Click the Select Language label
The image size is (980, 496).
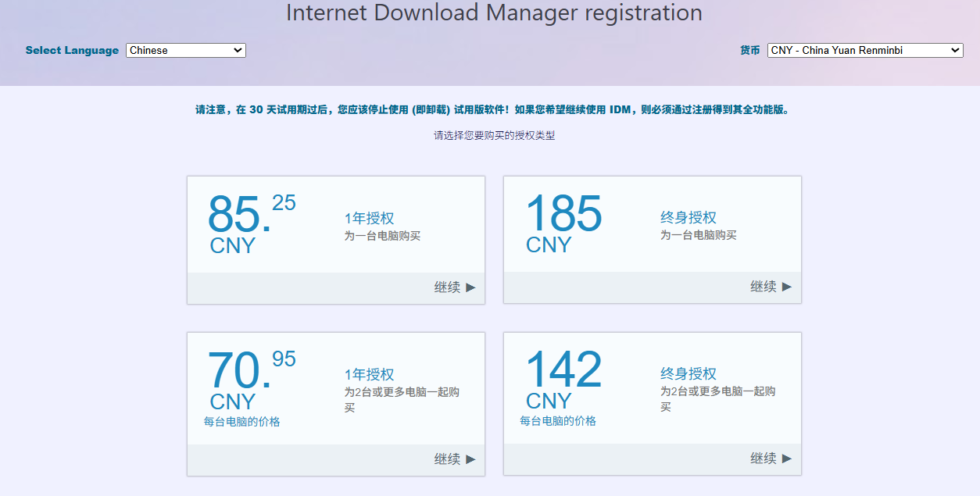(72, 50)
